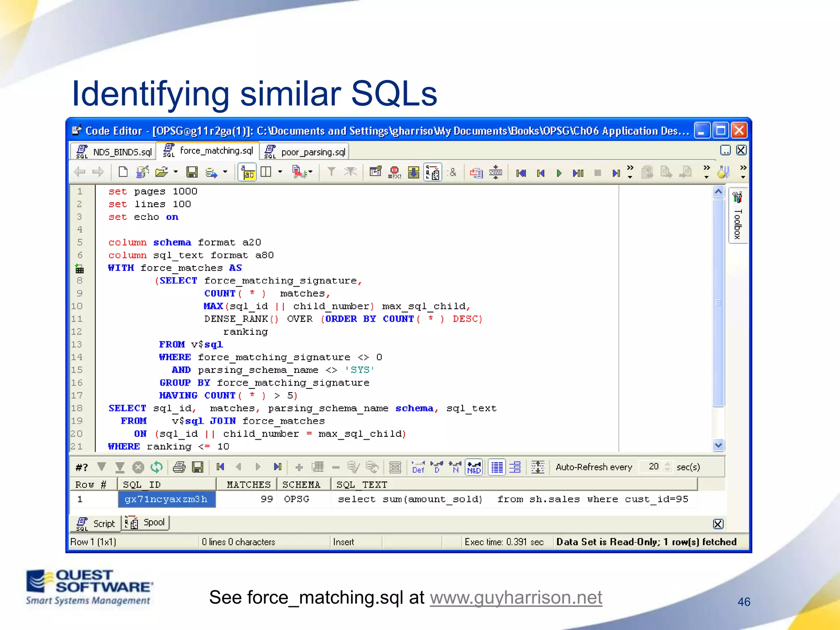Viewport: 840px width, 630px height.
Task: Switch to the NDS_BINDS.sql tab
Action: (x=114, y=152)
